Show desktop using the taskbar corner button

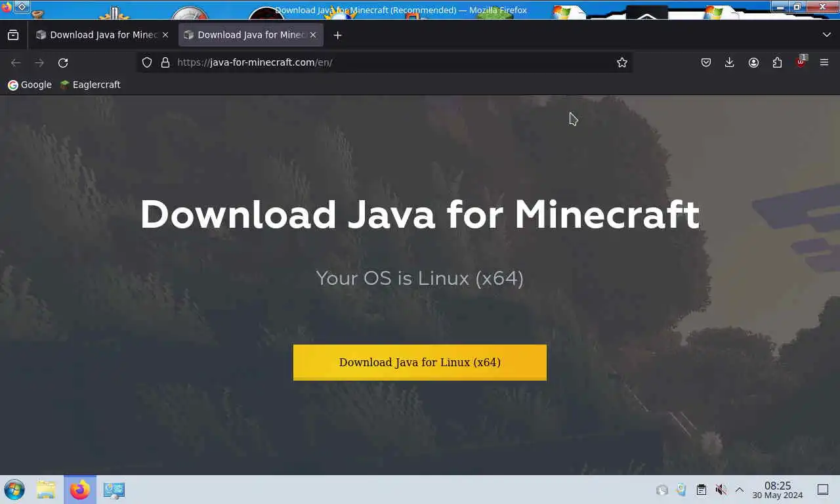click(823, 490)
